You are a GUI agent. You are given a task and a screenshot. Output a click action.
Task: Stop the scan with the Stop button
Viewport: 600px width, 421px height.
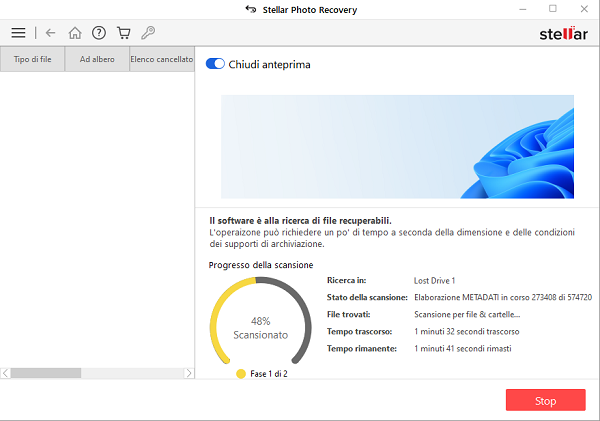(545, 400)
